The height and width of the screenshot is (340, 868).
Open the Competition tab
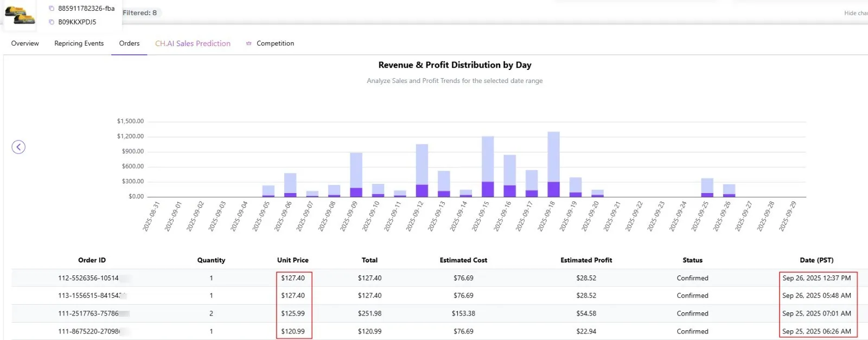coord(275,43)
